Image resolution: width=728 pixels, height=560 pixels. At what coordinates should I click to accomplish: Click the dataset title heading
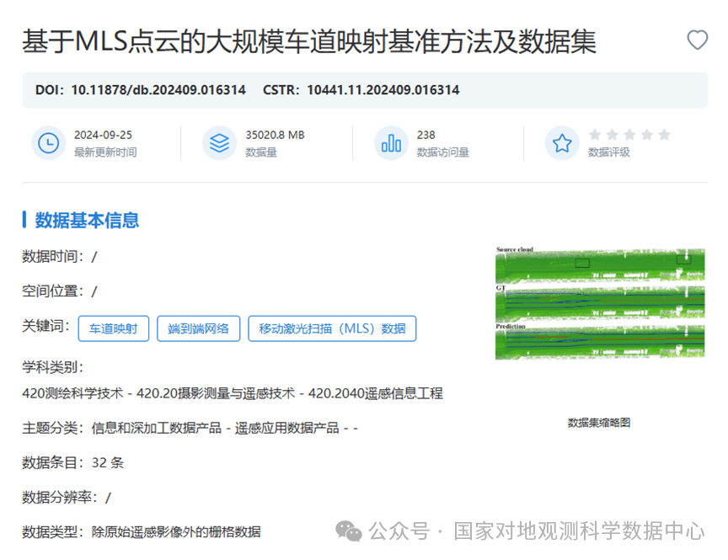(x=309, y=41)
